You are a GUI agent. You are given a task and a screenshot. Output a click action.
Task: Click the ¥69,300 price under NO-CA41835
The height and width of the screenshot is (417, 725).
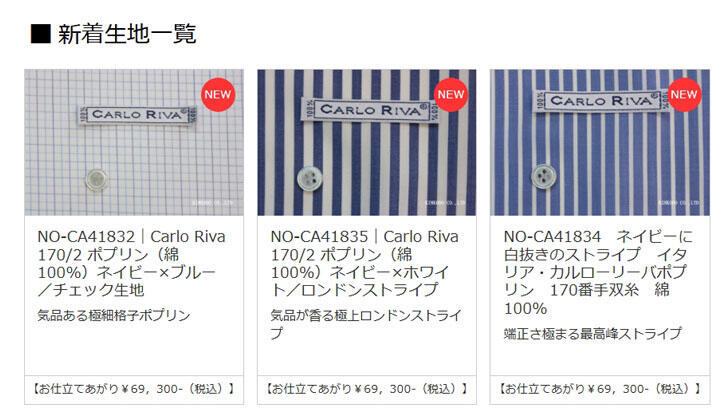(367, 389)
